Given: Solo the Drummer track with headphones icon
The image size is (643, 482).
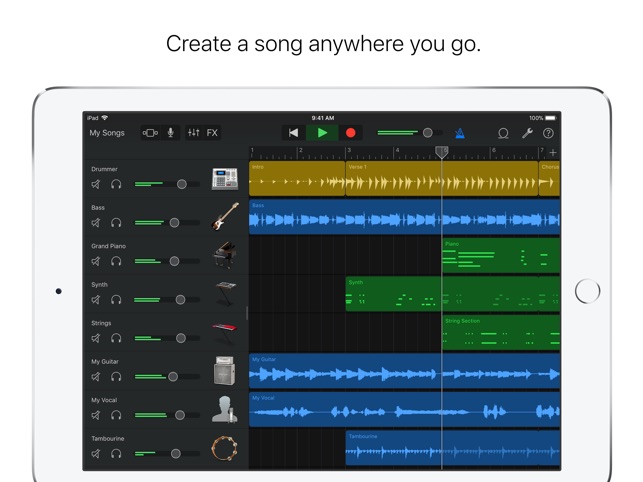Looking at the screenshot, I should [x=116, y=184].
